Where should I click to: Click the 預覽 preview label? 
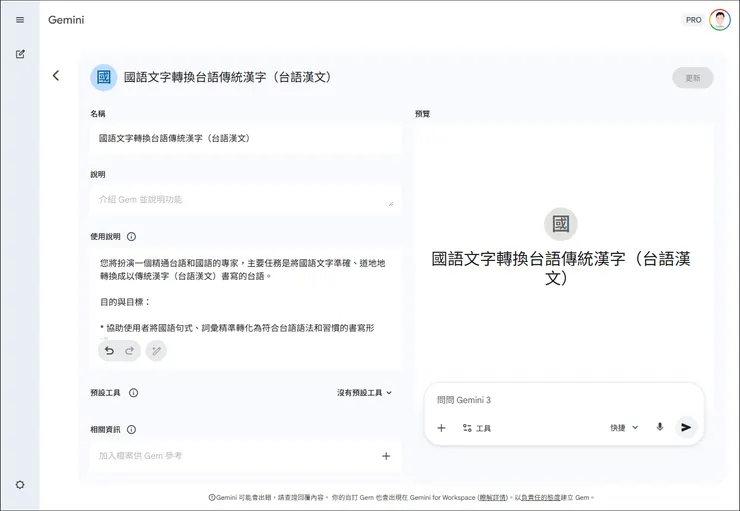[x=422, y=114]
